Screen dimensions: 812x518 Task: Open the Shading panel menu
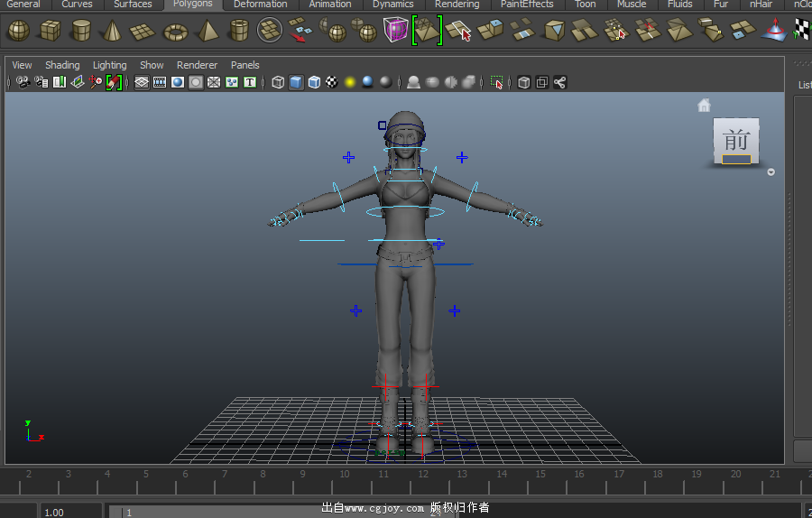[62, 65]
